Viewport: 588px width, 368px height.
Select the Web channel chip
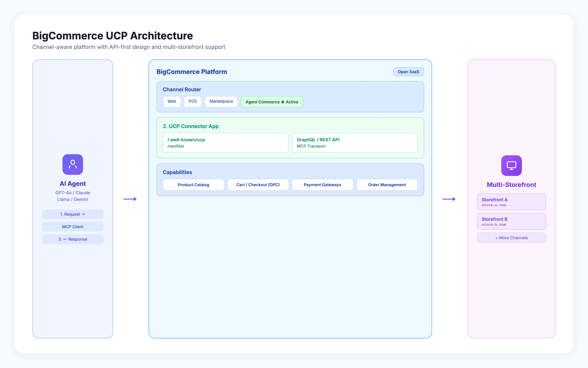172,102
